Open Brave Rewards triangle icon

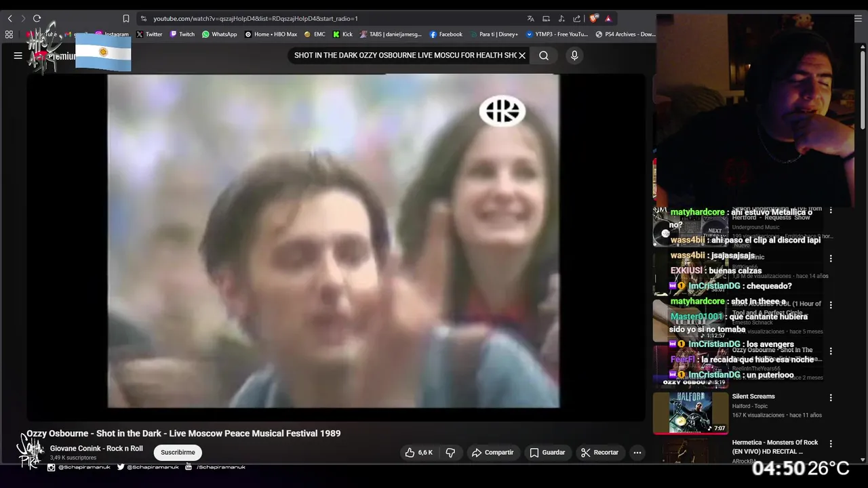[x=608, y=18]
